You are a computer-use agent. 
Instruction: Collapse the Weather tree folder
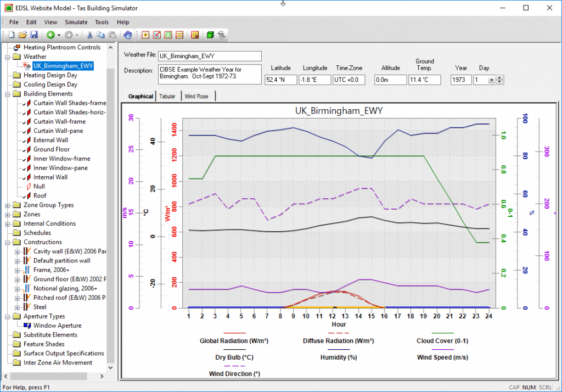click(8, 57)
